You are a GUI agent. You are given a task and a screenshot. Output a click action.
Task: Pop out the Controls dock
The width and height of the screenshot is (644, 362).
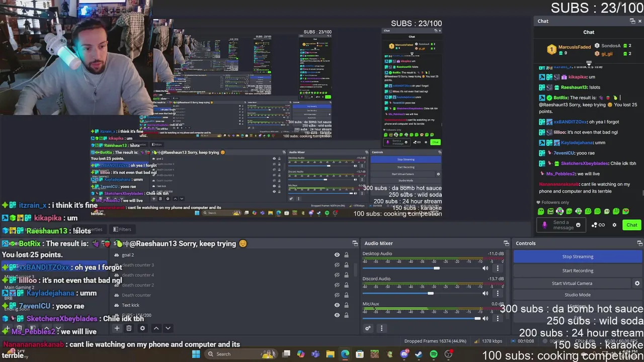(x=639, y=243)
